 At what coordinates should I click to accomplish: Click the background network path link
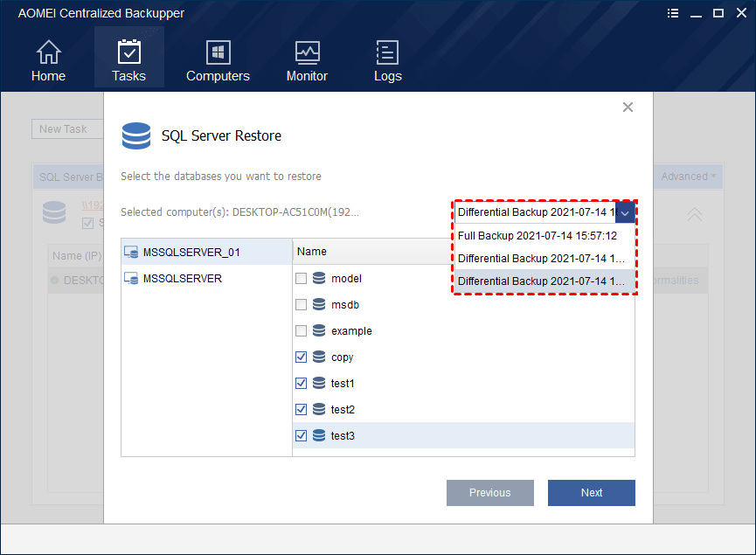[93, 205]
